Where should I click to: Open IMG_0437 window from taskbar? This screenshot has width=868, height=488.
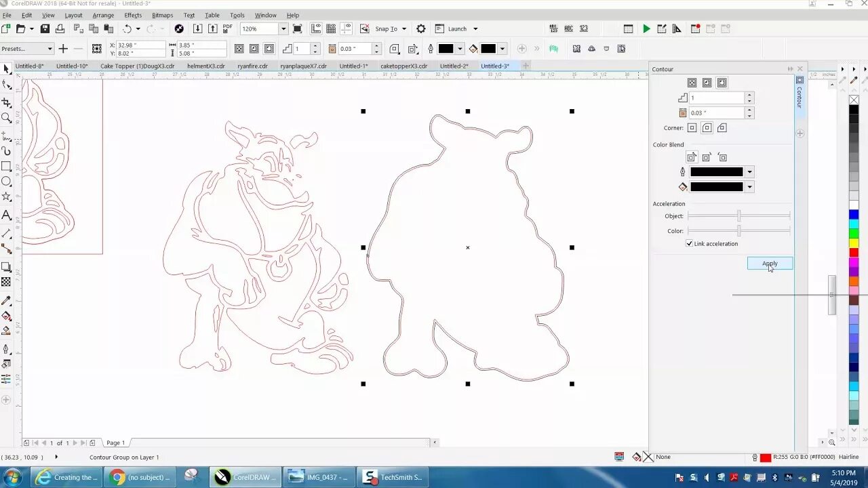tap(317, 477)
